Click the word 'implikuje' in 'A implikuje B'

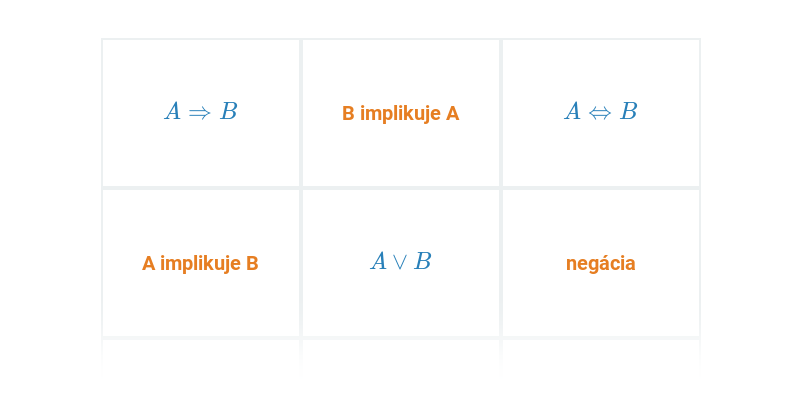point(201,264)
